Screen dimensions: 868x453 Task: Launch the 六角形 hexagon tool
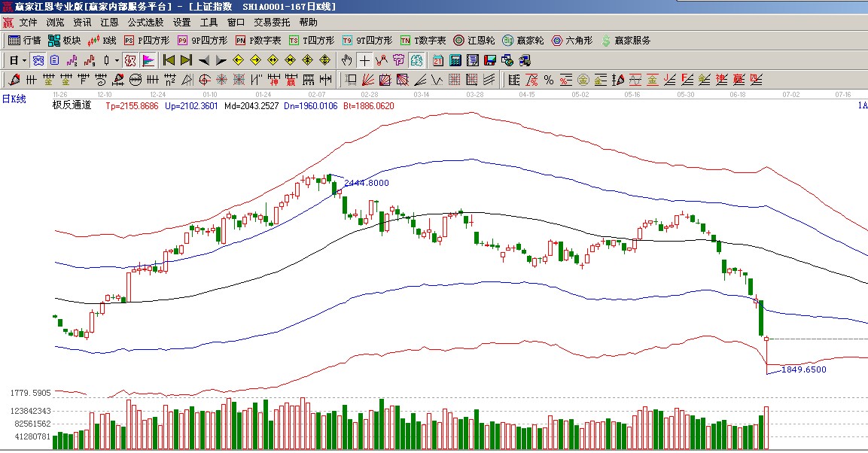pyautogui.click(x=572, y=41)
